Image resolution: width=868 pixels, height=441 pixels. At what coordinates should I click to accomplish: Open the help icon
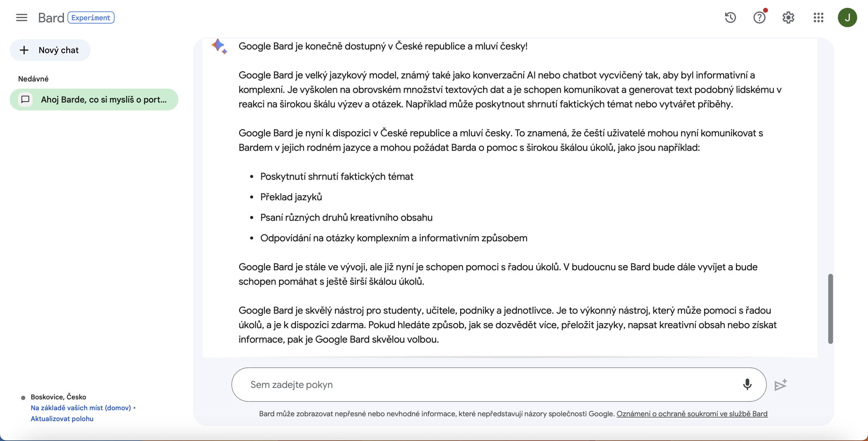(x=759, y=17)
